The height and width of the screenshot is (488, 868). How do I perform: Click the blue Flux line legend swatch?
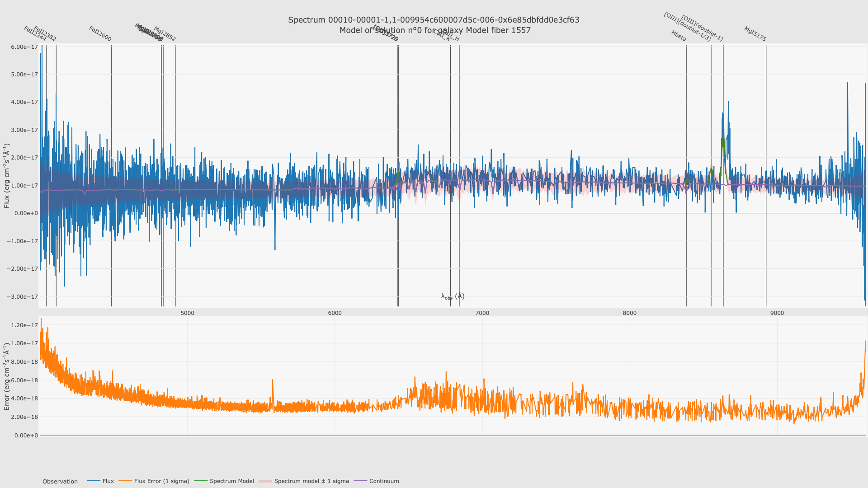click(94, 481)
